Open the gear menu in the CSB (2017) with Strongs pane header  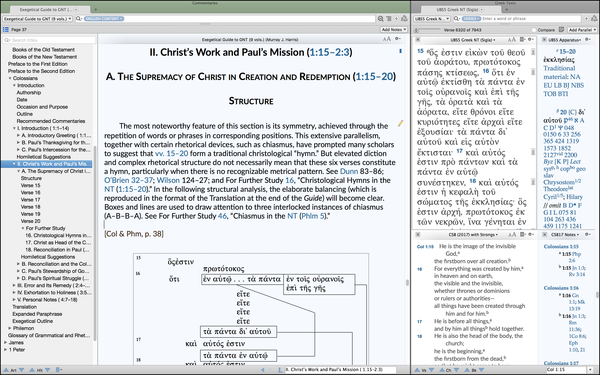tap(531, 234)
